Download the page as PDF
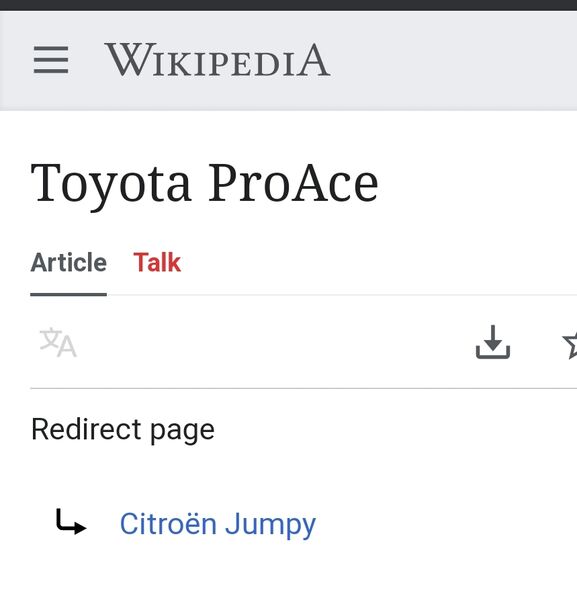The image size is (577, 600). point(493,342)
